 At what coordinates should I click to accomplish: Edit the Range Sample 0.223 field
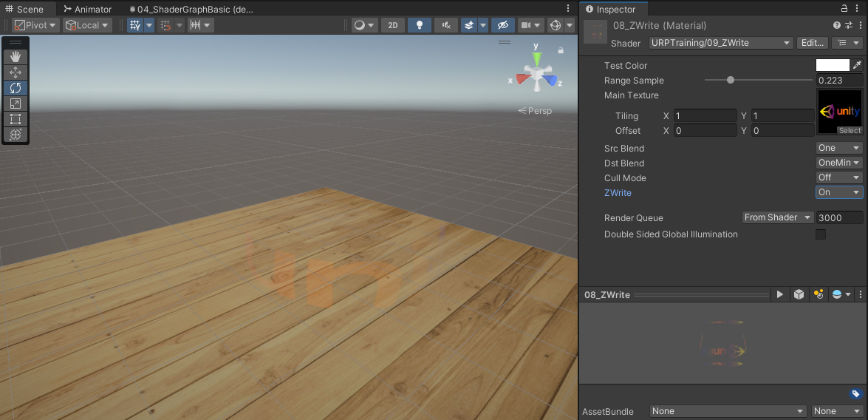(x=840, y=81)
